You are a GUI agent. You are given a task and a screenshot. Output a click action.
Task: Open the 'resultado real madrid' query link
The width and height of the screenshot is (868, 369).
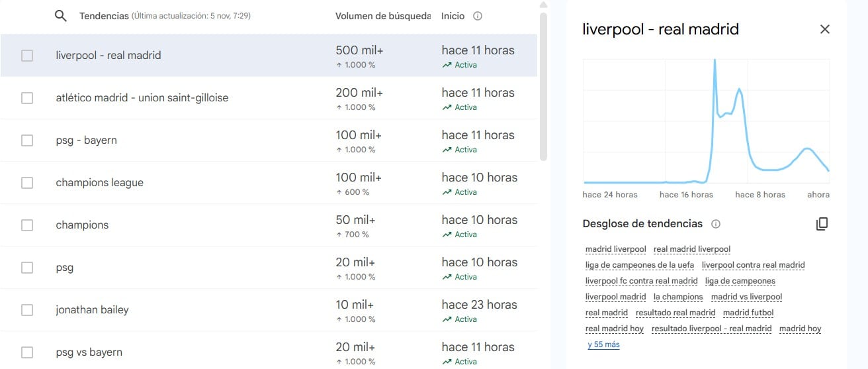click(675, 313)
